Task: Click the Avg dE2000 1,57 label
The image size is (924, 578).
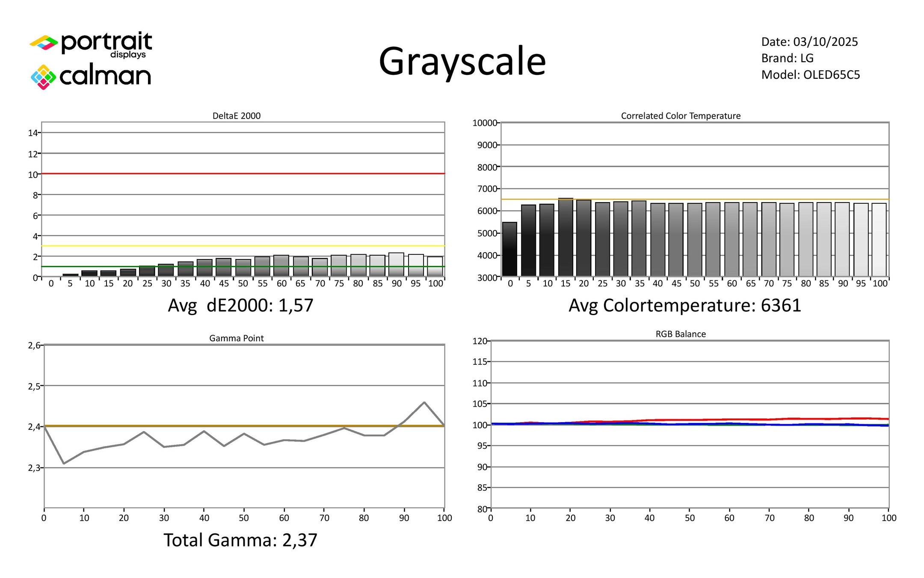Action: point(240,305)
